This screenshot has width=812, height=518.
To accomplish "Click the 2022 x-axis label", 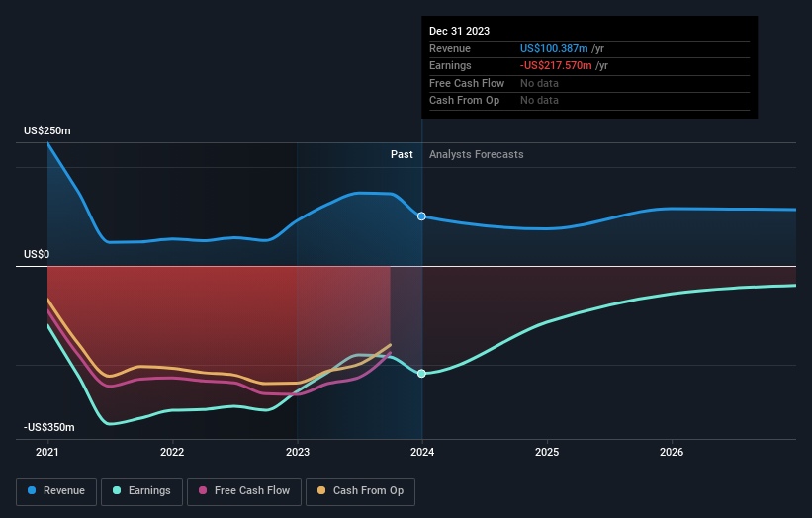I will click(172, 452).
